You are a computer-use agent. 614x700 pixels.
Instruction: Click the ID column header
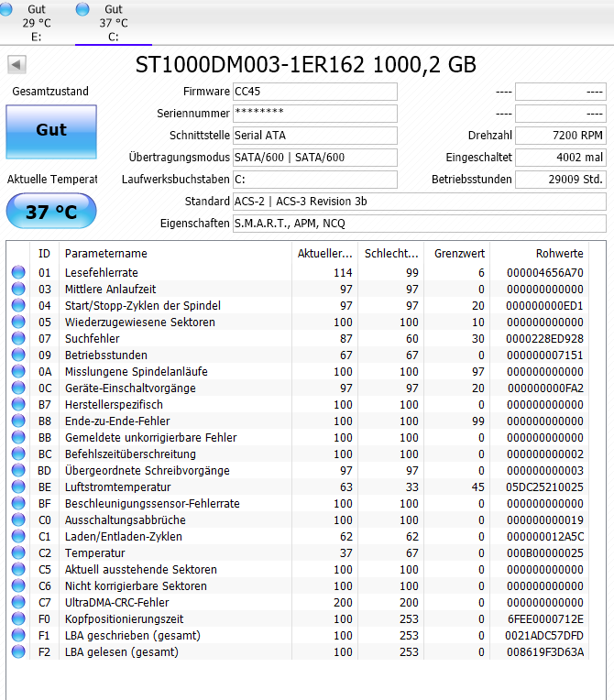pos(44,254)
